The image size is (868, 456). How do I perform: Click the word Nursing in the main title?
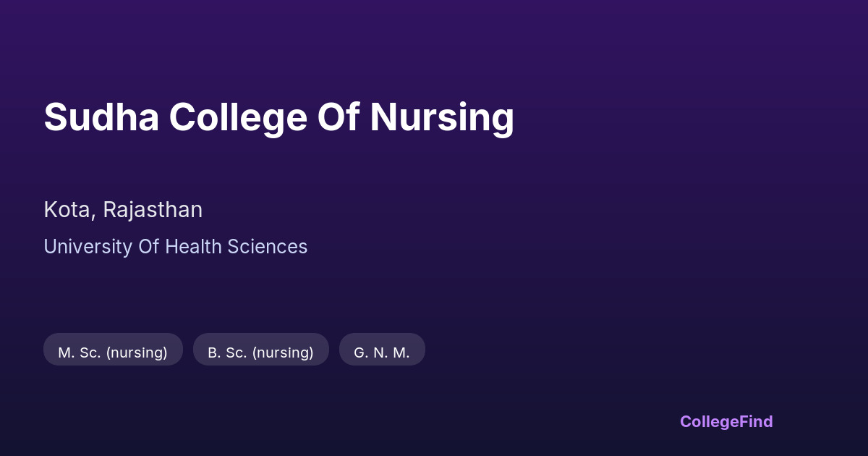click(x=442, y=117)
